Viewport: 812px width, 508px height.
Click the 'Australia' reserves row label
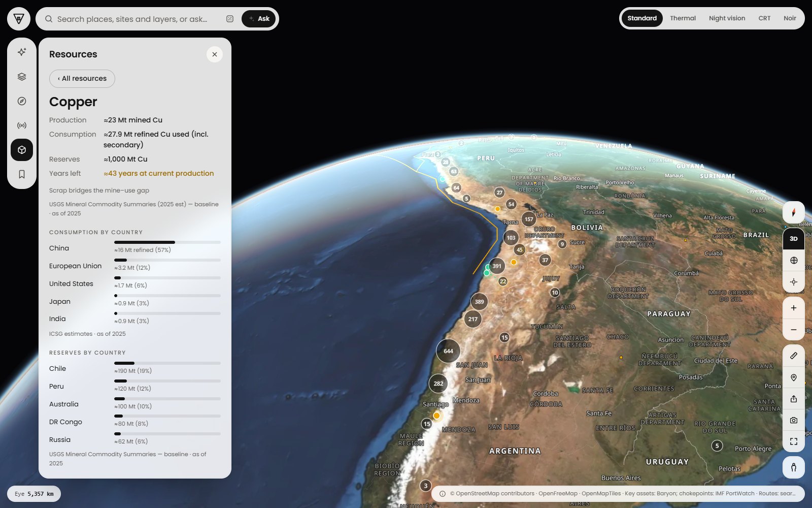[64, 404]
